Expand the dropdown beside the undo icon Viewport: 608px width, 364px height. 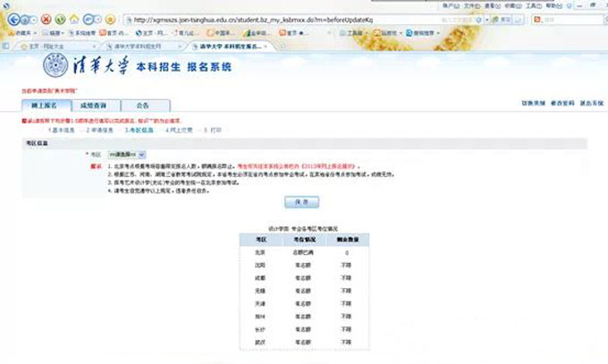(x=97, y=19)
